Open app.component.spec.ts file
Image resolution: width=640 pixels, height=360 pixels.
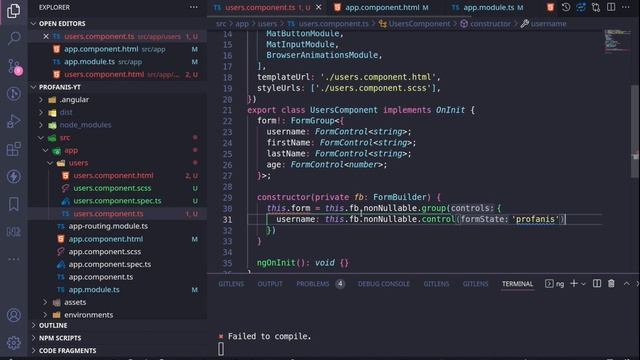click(x=110, y=264)
